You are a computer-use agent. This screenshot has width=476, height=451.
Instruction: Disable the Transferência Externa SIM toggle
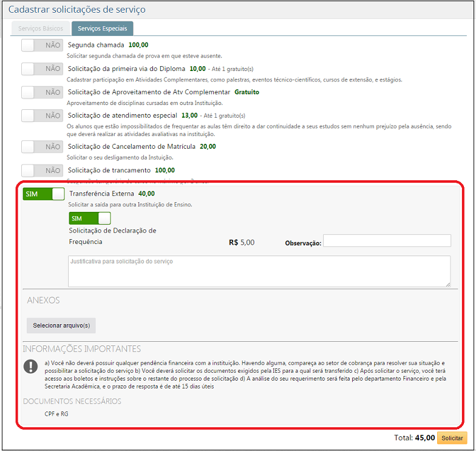pyautogui.click(x=44, y=194)
